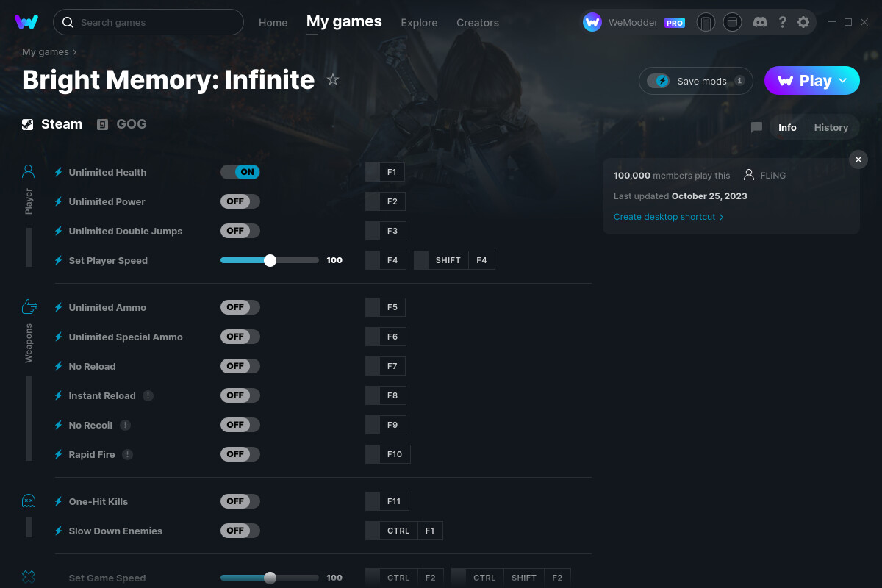The image size is (882, 588).
Task: Open the Play button dropdown arrow
Action: click(x=844, y=81)
